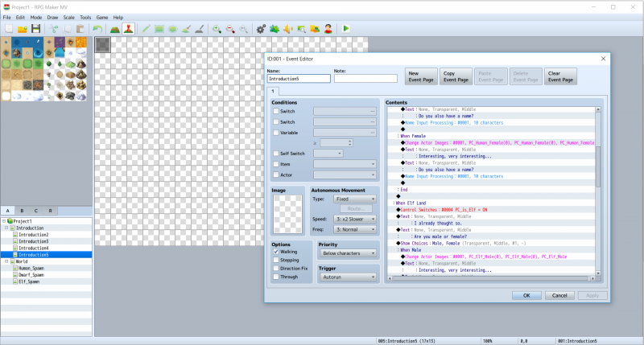Screen dimensions: 644x345
Task: Click the event Name input field
Action: (x=299, y=78)
